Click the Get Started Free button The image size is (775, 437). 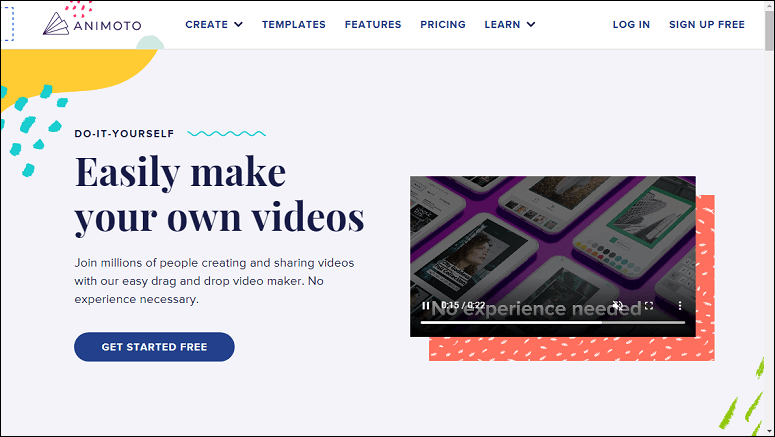pyautogui.click(x=154, y=347)
